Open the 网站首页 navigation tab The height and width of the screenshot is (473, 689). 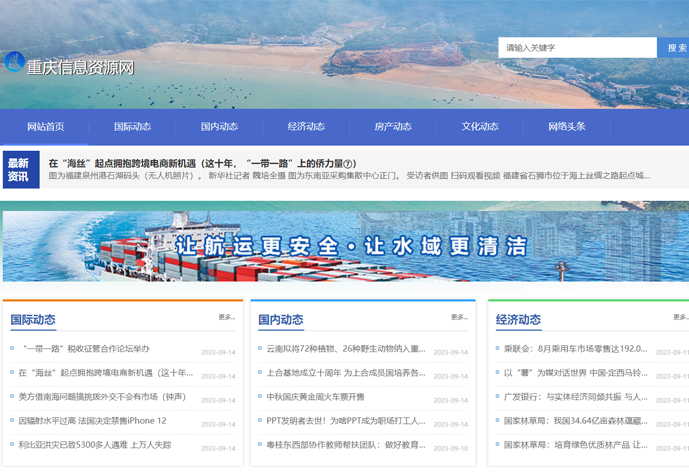click(46, 127)
